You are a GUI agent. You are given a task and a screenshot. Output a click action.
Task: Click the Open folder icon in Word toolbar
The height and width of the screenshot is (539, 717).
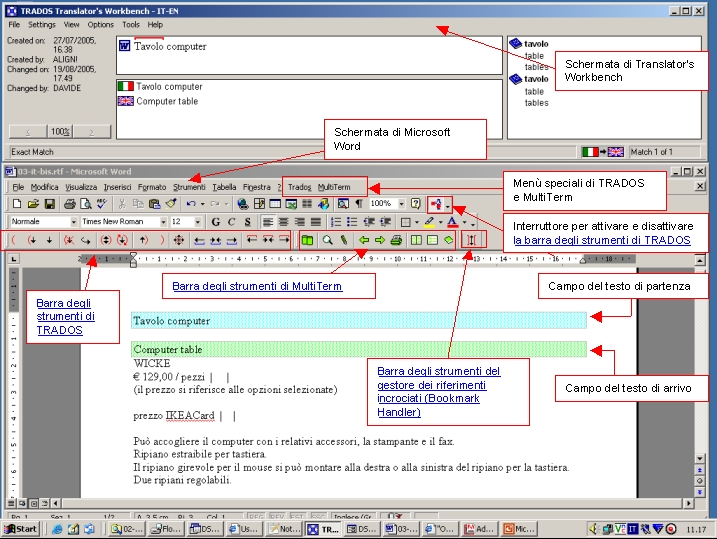[33, 204]
